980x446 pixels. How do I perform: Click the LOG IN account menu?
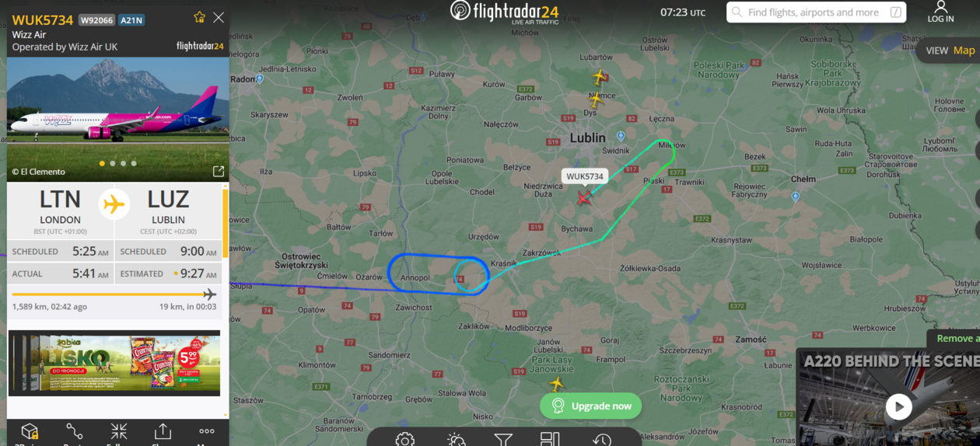(940, 12)
